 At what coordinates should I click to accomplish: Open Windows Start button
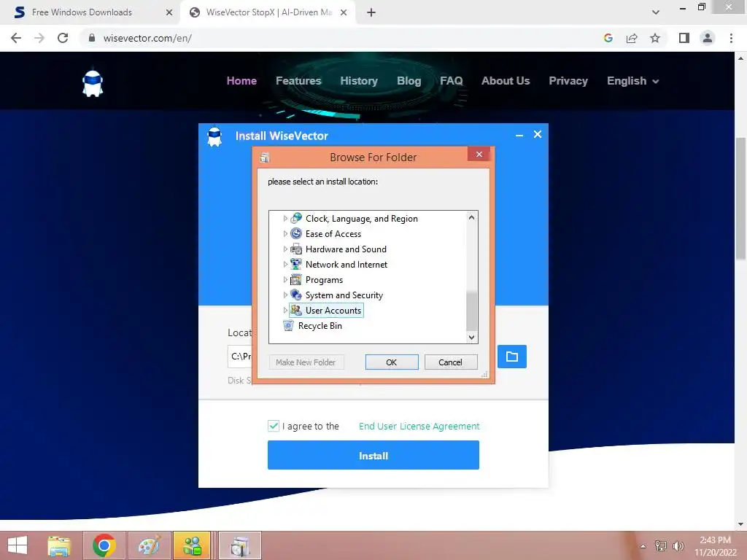coord(18,545)
